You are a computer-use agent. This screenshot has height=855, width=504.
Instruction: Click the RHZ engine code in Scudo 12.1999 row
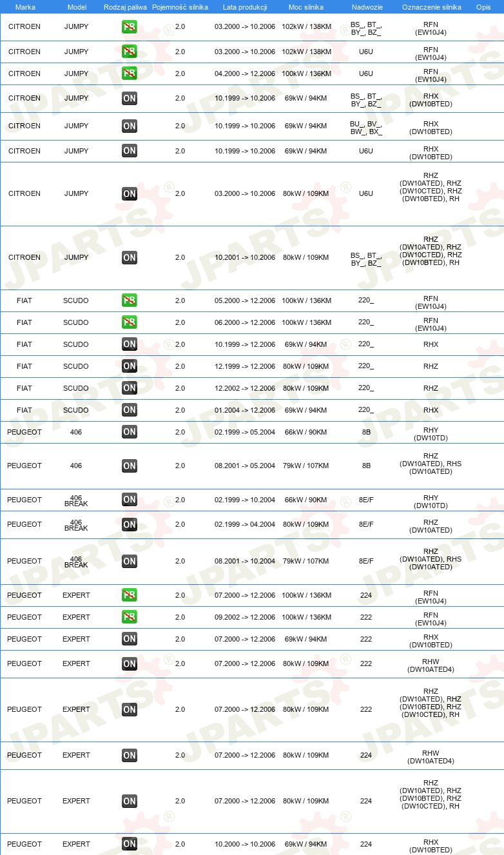[x=431, y=366]
